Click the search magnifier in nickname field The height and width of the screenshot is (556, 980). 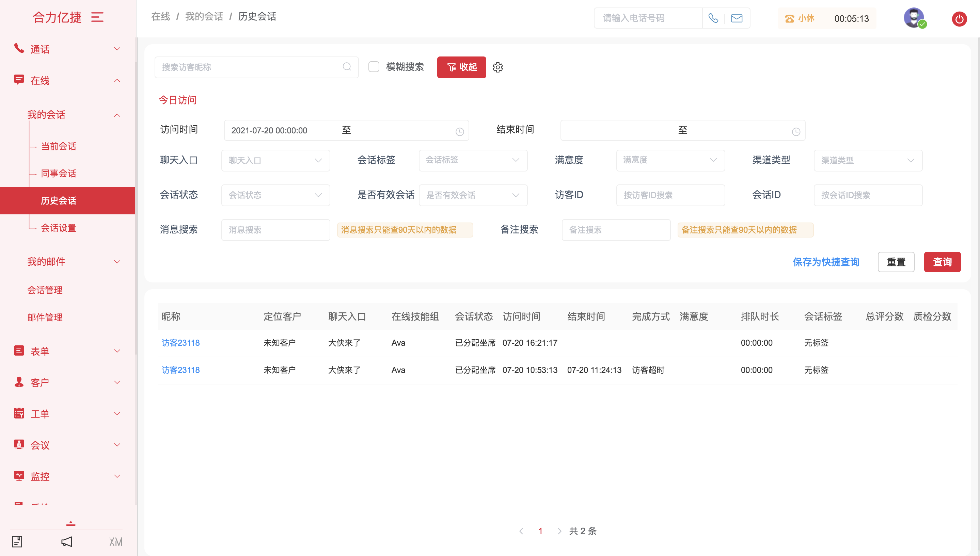click(x=347, y=67)
